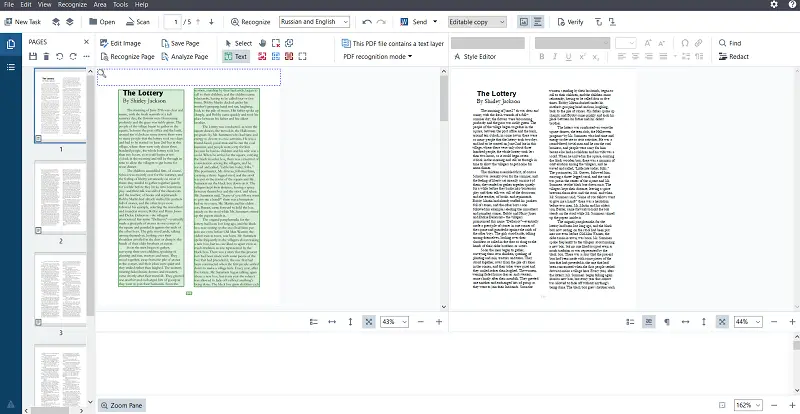Click the Find button
Screen dimensions: 800x414
[730, 43]
